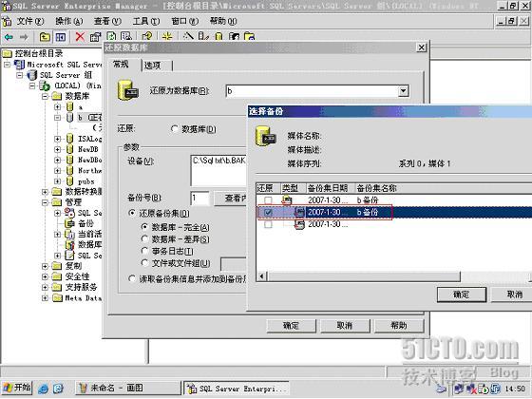Click the New job folder toolbar icon
Screen dimensions: 532x399
point(249,36)
